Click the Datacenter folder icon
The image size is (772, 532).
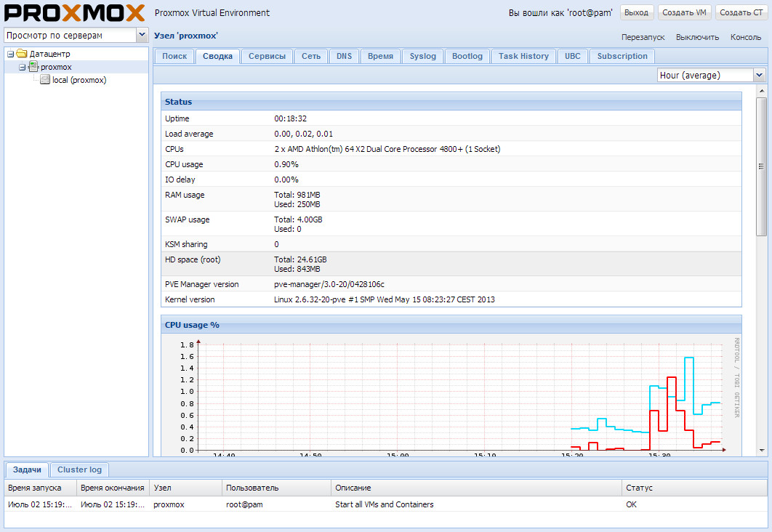(x=22, y=54)
